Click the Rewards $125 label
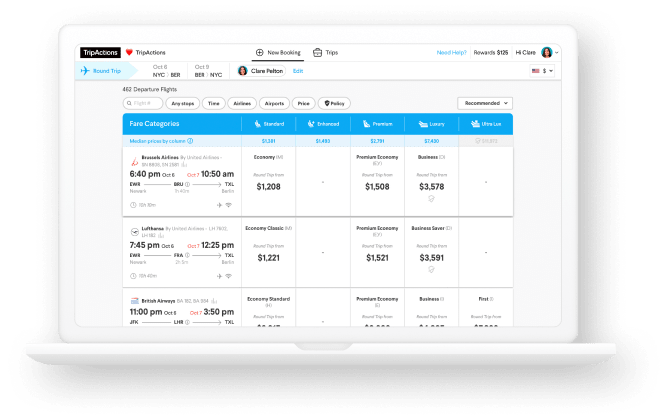 [x=491, y=52]
